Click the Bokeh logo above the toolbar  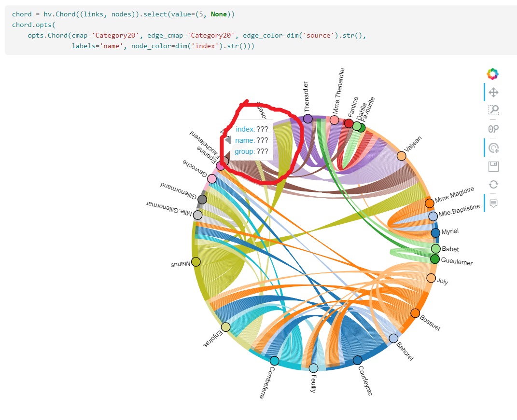click(493, 74)
